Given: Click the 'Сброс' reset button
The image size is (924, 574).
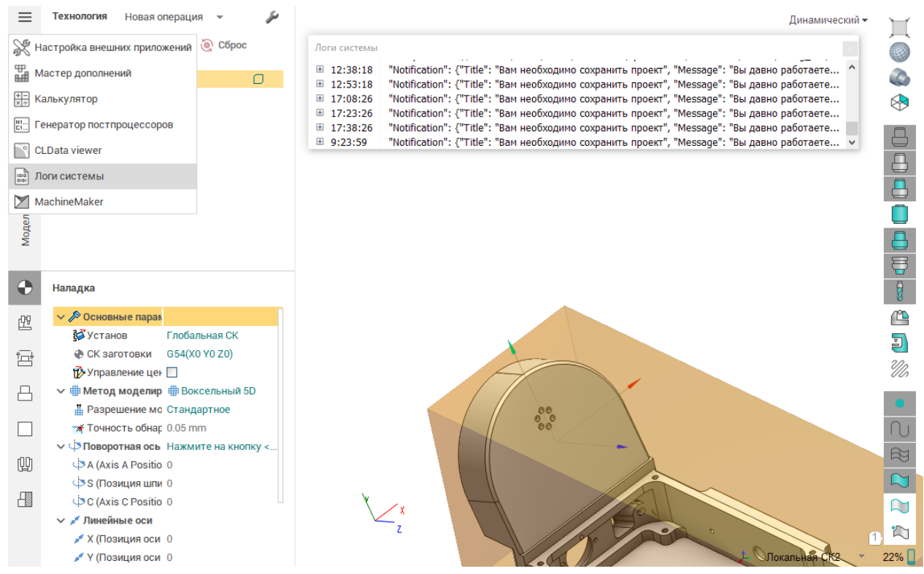Looking at the screenshot, I should pyautogui.click(x=224, y=45).
